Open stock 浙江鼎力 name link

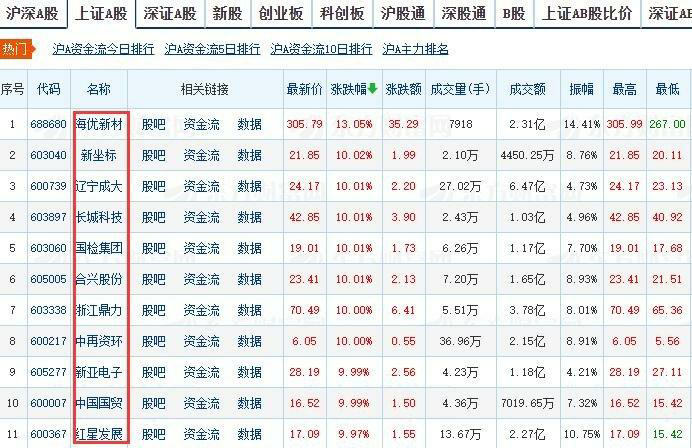(99, 310)
